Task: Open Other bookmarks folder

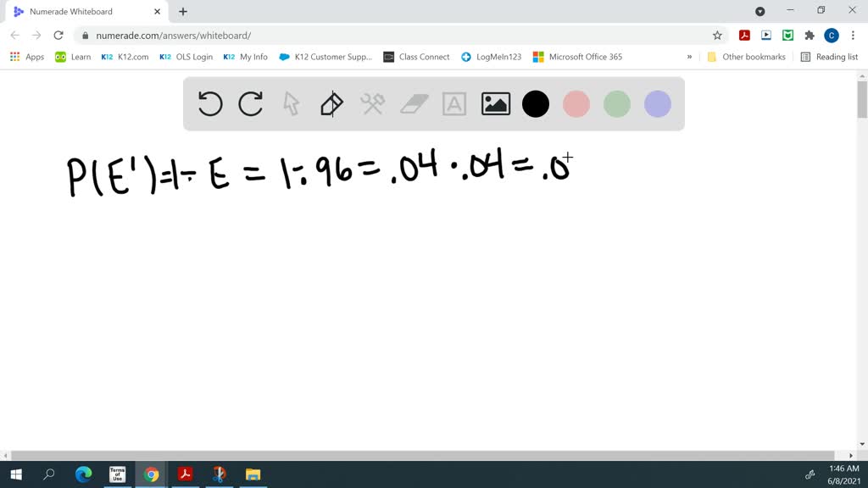Action: 746,57
